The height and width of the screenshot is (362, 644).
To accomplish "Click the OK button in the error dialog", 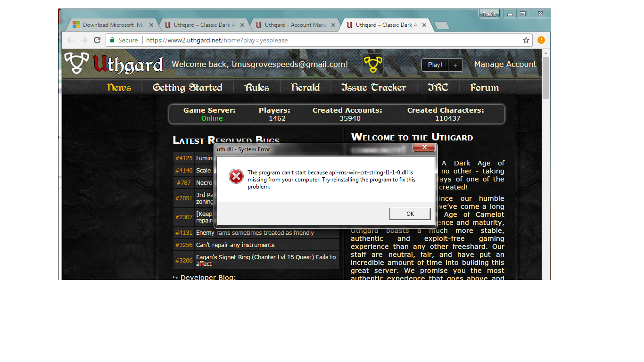I will pos(410,214).
